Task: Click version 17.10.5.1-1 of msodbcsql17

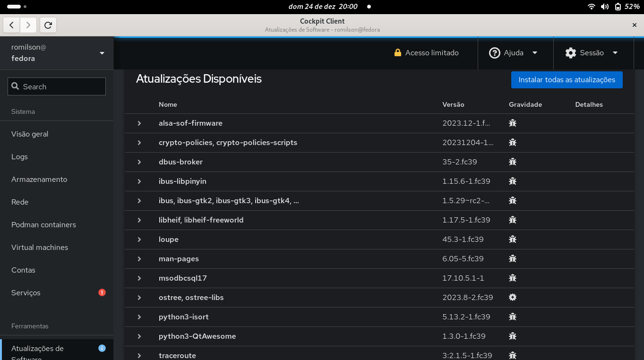Action: [463, 278]
